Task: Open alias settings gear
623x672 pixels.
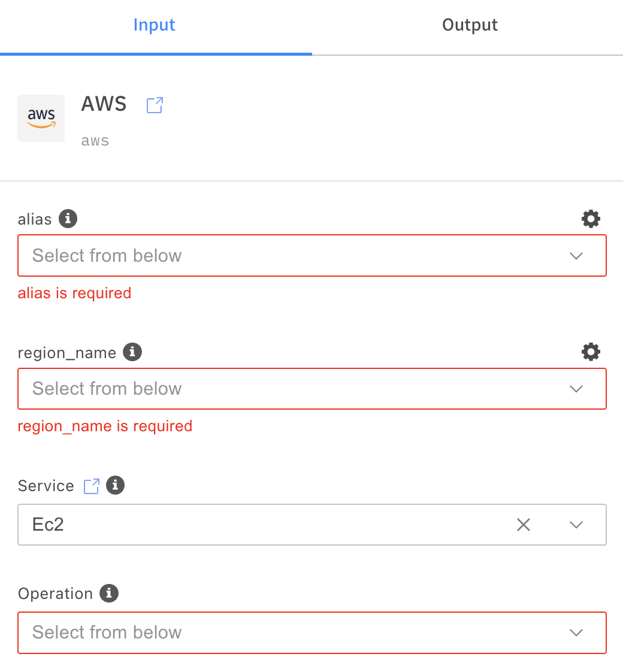Action: click(591, 219)
